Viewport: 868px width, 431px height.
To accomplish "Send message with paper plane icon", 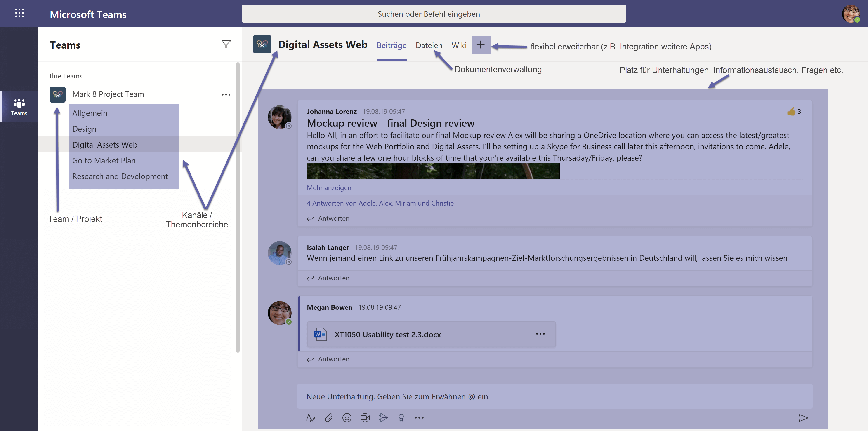I will [803, 418].
